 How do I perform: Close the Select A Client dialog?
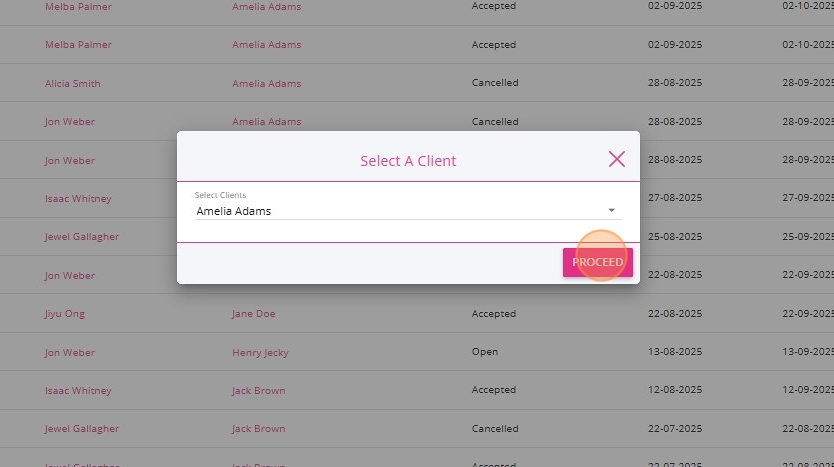point(617,159)
